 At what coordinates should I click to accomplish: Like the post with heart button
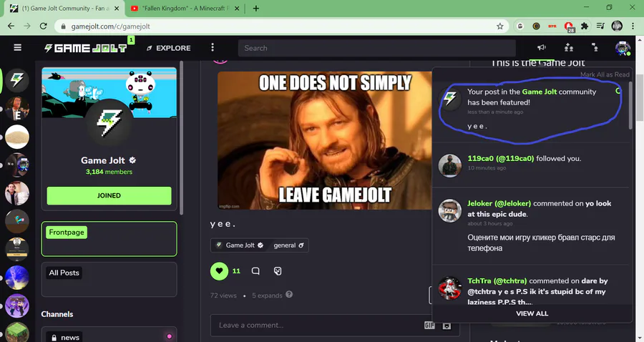click(219, 271)
